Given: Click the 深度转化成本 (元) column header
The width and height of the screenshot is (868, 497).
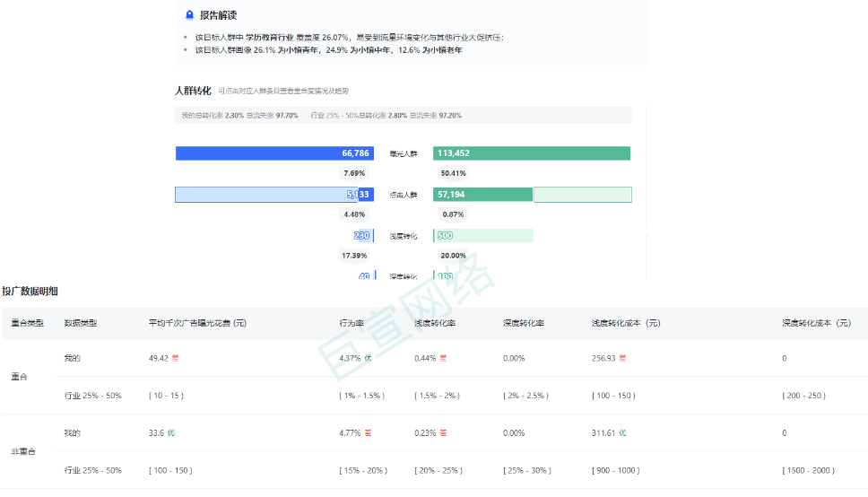Looking at the screenshot, I should click(817, 323).
